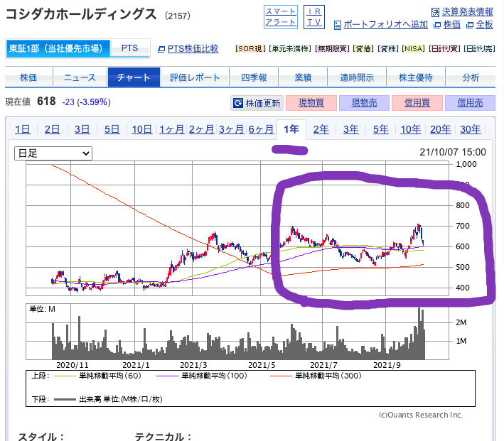Open the 株主優待 tab
Viewport: 504px width, 441px height.
coord(416,77)
